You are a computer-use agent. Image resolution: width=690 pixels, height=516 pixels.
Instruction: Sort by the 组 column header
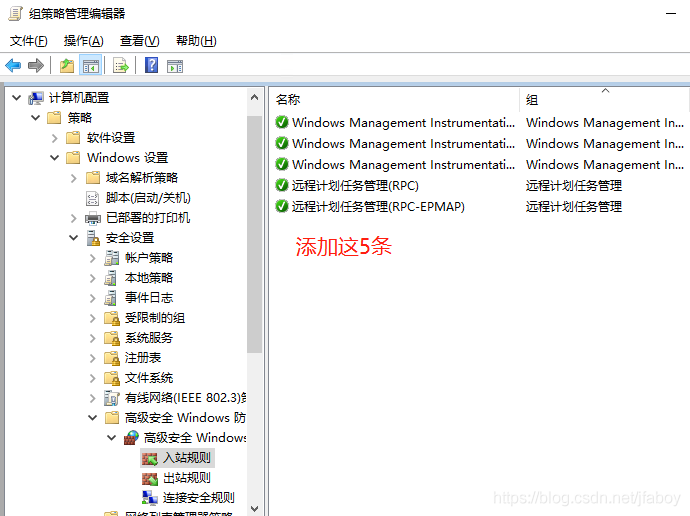click(603, 99)
